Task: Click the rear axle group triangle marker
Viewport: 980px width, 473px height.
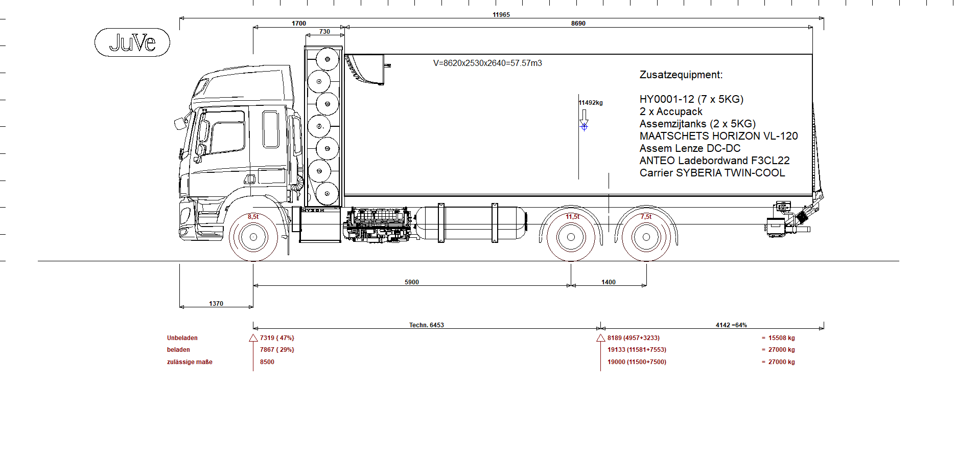Action: (601, 338)
